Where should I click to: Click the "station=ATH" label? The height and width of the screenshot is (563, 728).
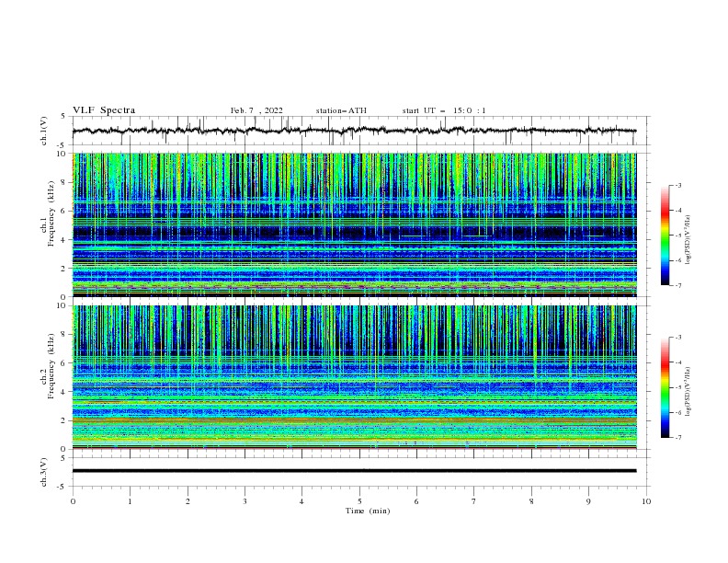click(x=341, y=110)
